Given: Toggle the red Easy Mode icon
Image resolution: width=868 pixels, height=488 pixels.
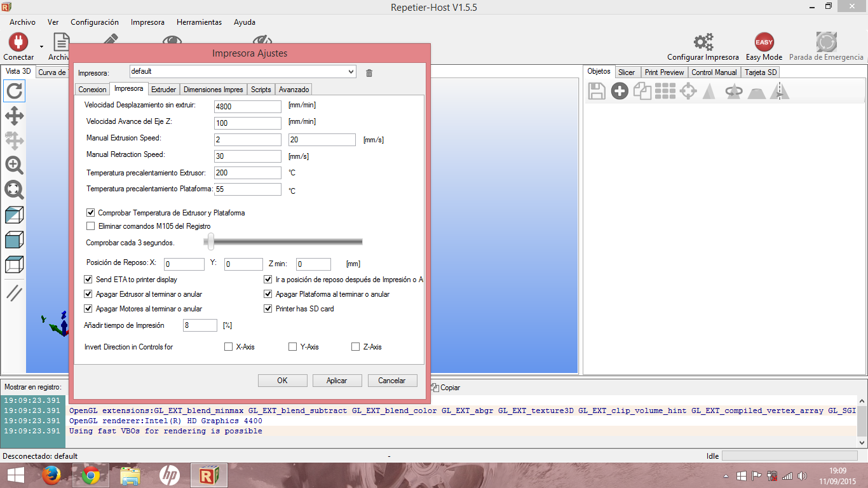Looking at the screenshot, I should tap(764, 42).
